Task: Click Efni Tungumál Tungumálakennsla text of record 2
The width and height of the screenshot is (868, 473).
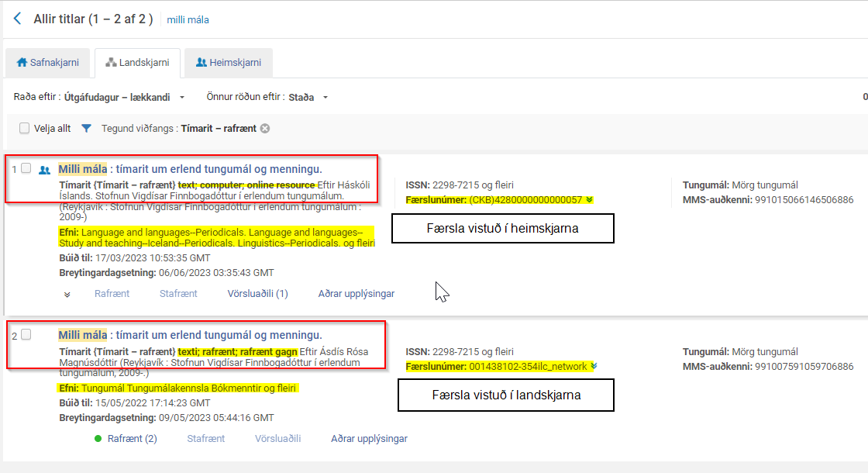Action: (177, 388)
